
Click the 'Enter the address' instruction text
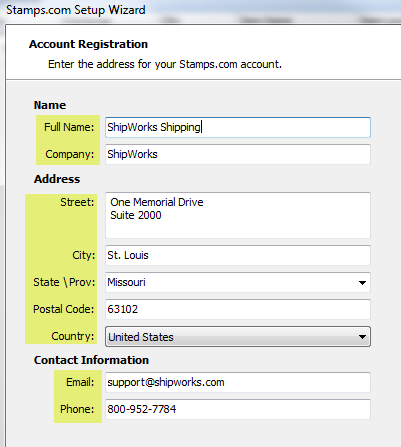[x=165, y=64]
